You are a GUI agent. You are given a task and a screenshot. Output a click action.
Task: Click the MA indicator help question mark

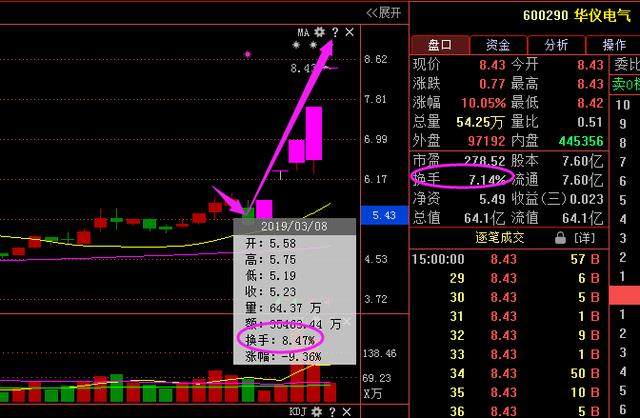[x=334, y=32]
